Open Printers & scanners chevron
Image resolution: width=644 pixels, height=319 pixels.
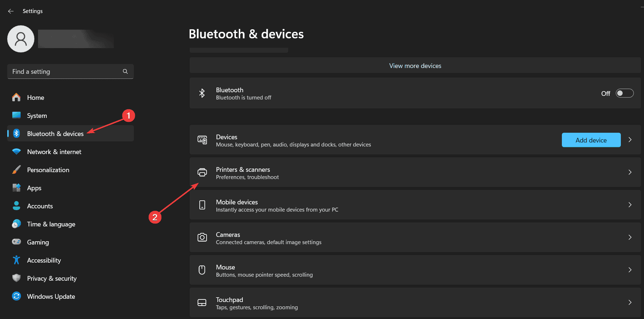pyautogui.click(x=630, y=173)
